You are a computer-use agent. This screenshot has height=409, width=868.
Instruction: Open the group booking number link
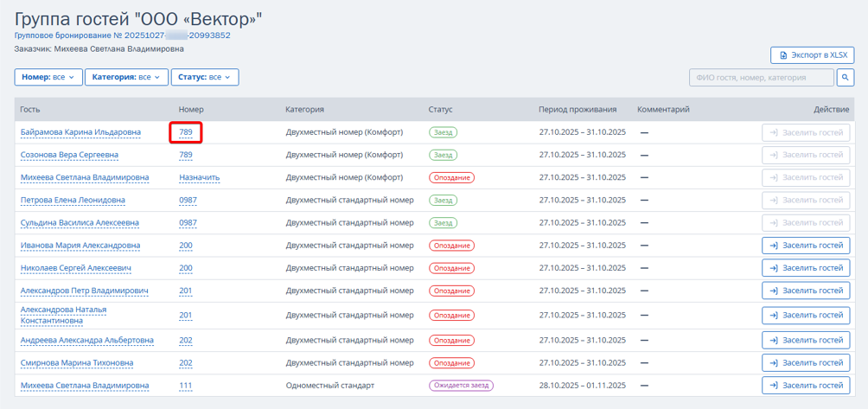coord(122,35)
